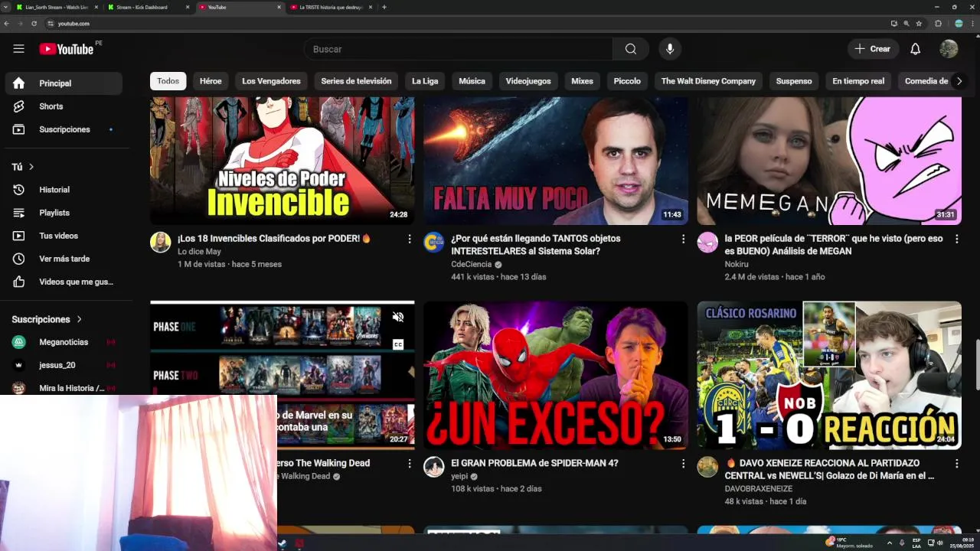Viewport: 980px width, 551px height.
Task: Reload the page in the browser
Action: (x=34, y=24)
